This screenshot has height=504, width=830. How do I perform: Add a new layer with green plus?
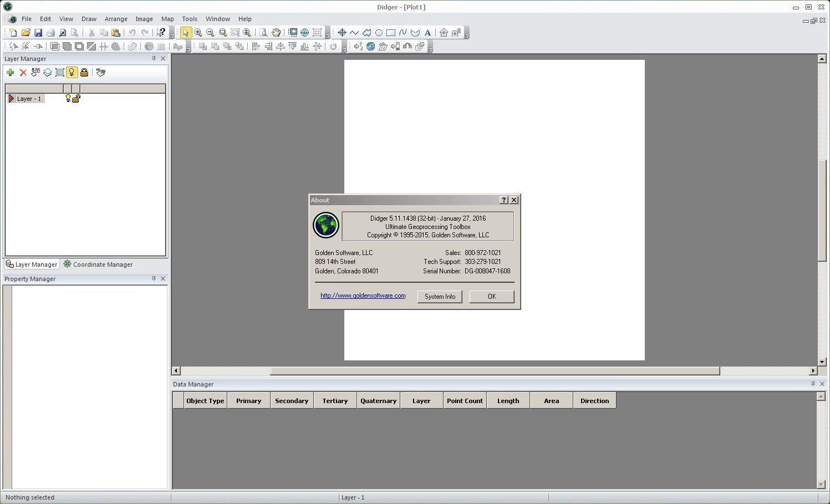10,73
